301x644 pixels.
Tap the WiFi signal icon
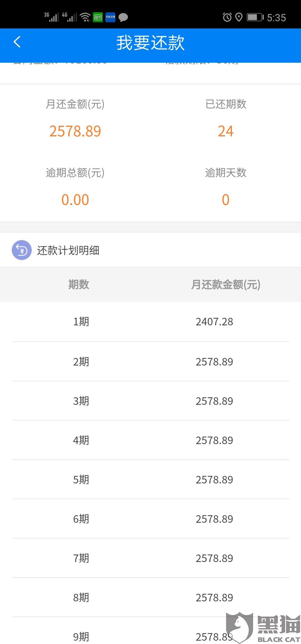[85, 17]
